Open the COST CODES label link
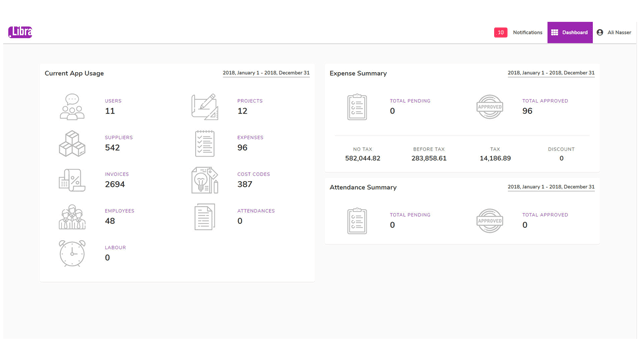Image resolution: width=640 pixels, height=360 pixels. point(253,174)
